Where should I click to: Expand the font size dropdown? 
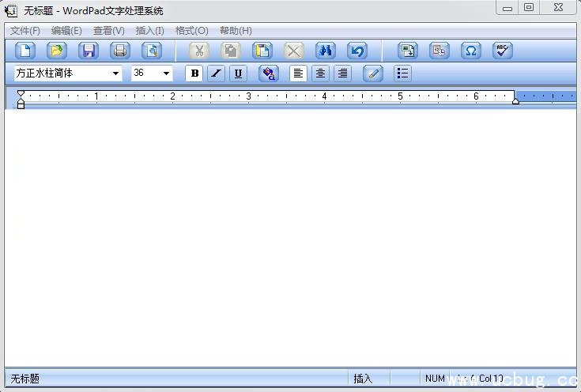(166, 73)
